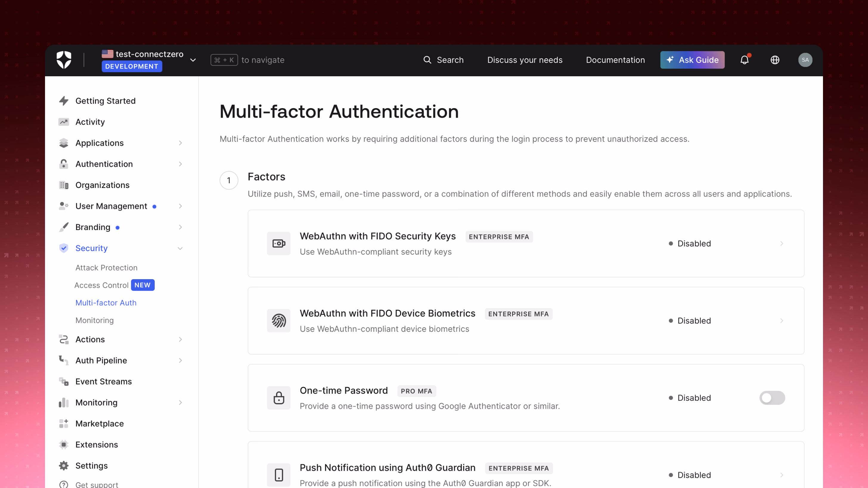Expand the Auth Pipeline chevron
The image size is (868, 488).
tap(180, 360)
